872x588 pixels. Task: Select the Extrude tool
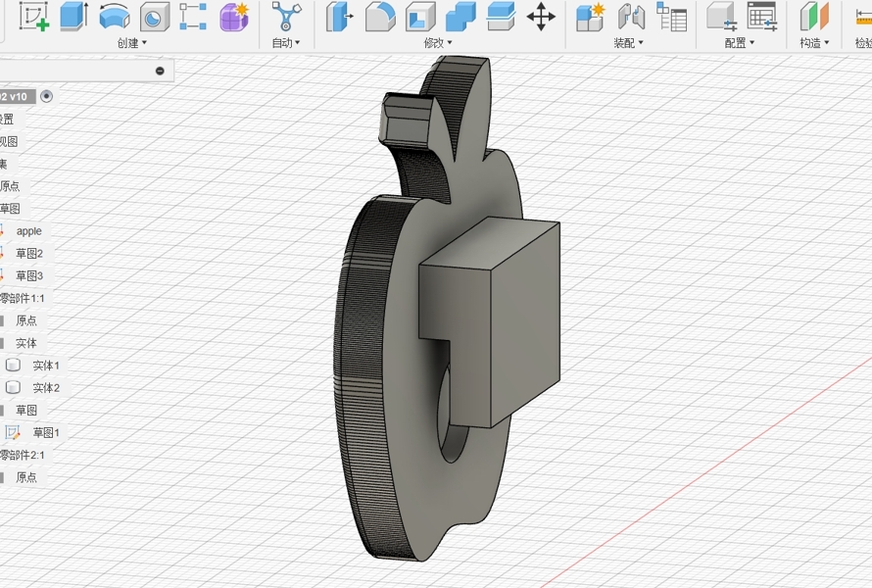(73, 16)
